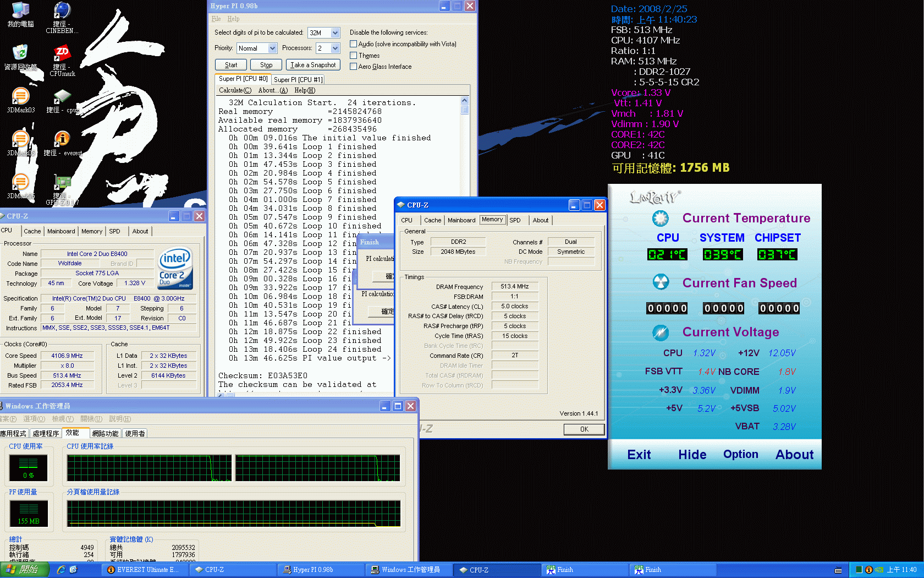Click About in the LANParty monitor
The height and width of the screenshot is (578, 924).
(x=794, y=455)
